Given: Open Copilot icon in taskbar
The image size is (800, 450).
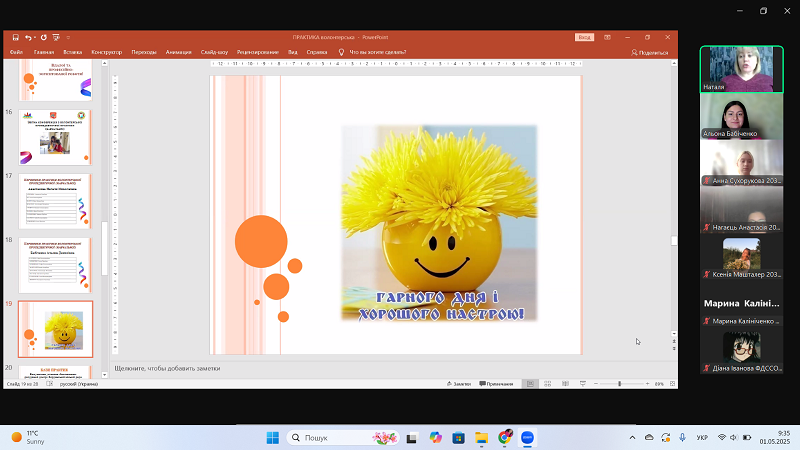Looking at the screenshot, I should 435,438.
